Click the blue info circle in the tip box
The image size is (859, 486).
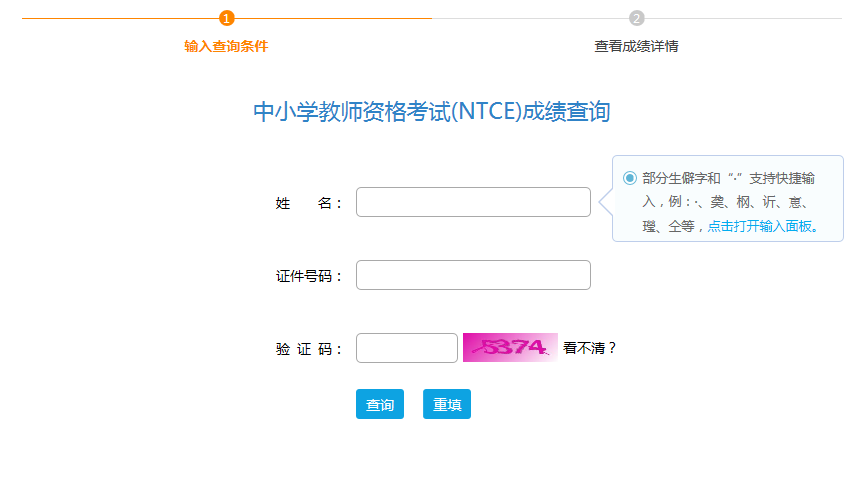[629, 178]
